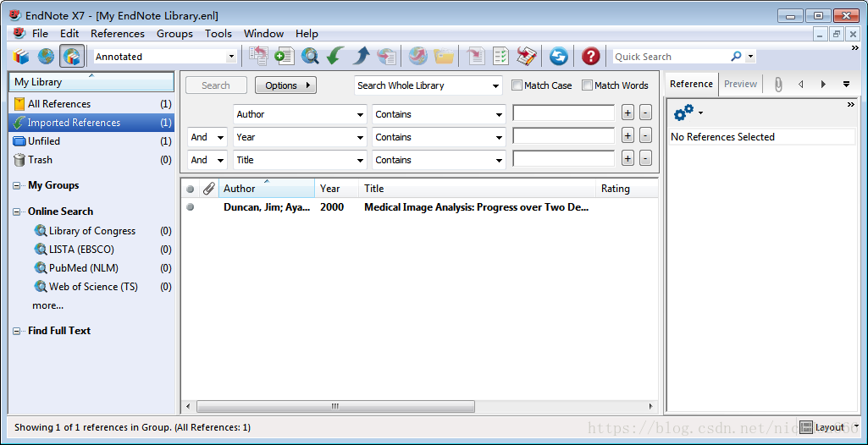The image size is (868, 445).
Task: Click the Find Full Text toolbar icon
Action: (386, 56)
